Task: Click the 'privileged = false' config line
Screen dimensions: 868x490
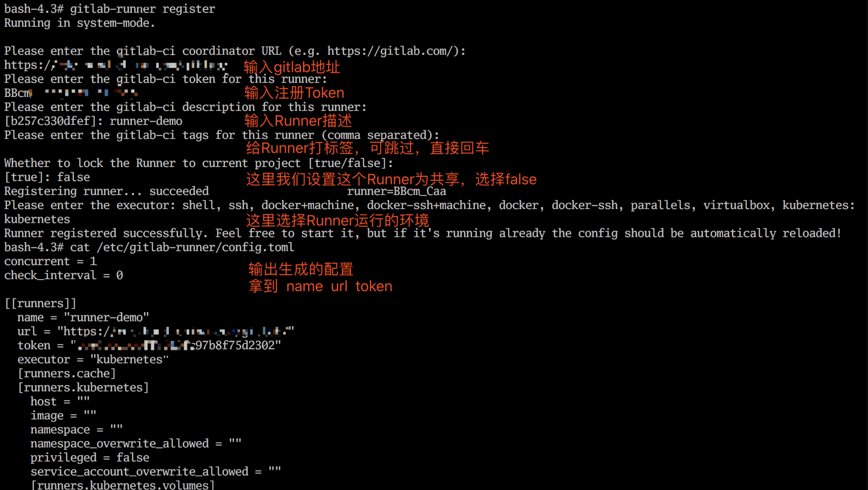Action: pyautogui.click(x=90, y=458)
